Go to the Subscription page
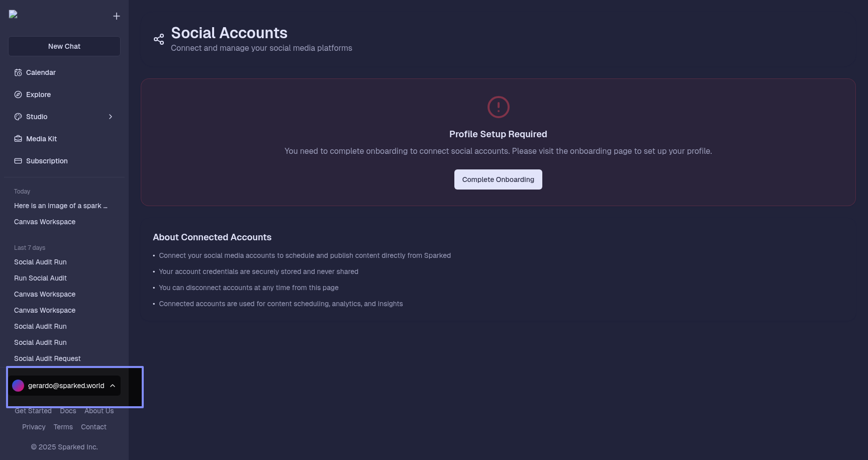Screen dimensions: 868x460 coord(47,161)
